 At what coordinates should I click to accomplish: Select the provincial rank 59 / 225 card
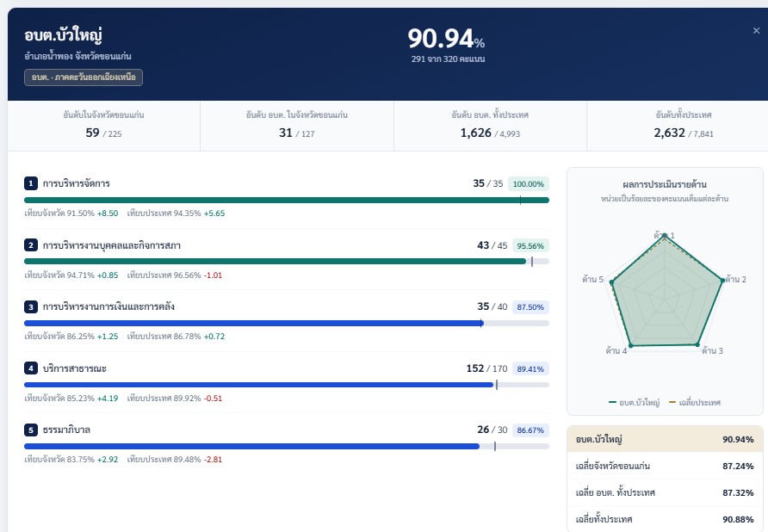(104, 126)
